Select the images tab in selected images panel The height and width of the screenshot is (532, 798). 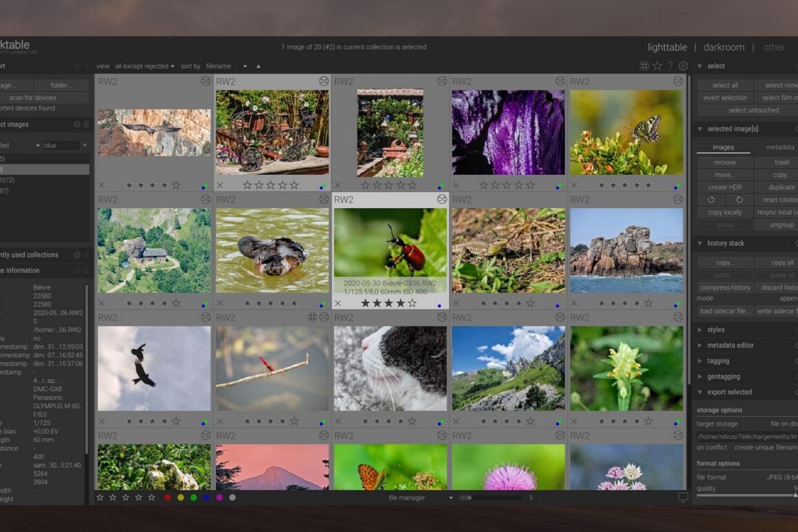click(x=723, y=147)
